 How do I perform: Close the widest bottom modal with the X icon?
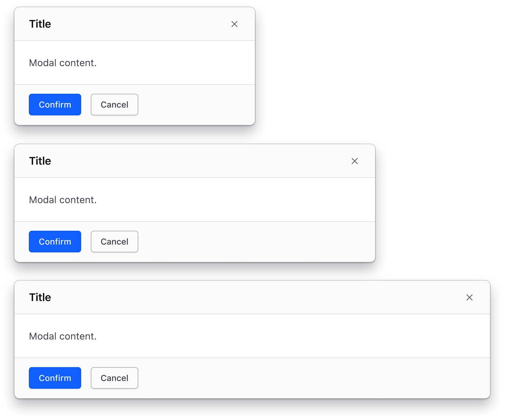pos(470,297)
